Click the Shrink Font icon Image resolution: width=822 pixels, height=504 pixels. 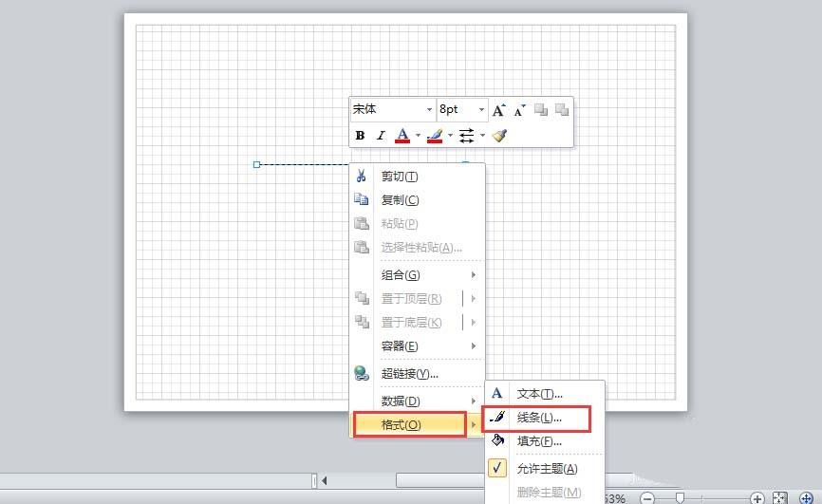click(x=519, y=110)
